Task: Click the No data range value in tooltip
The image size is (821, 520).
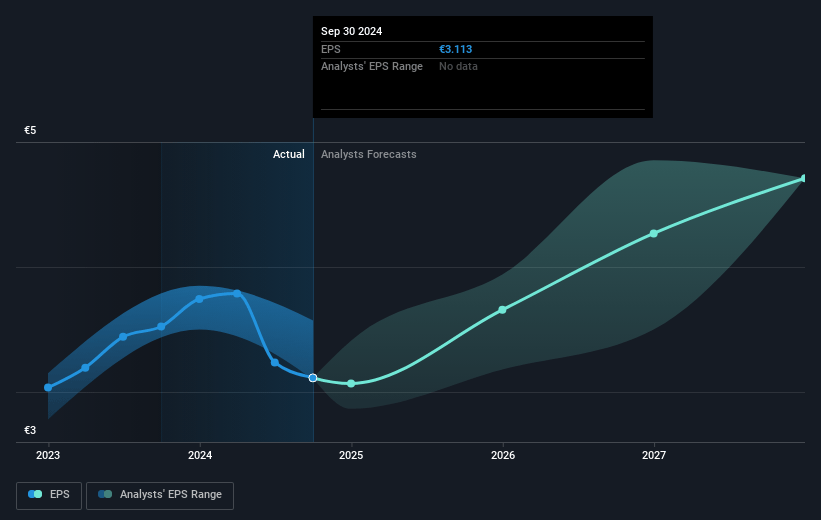Action: pos(458,67)
